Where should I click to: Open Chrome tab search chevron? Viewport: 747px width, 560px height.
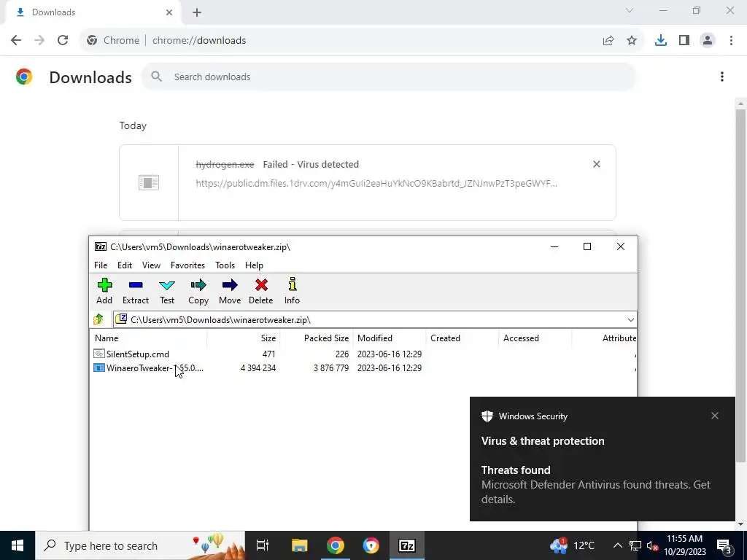(x=630, y=10)
